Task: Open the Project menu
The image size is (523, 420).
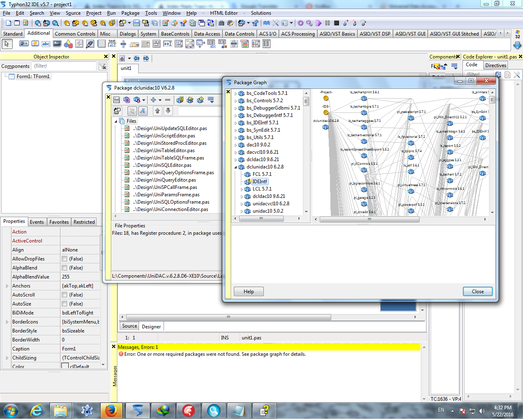Action: (x=94, y=13)
